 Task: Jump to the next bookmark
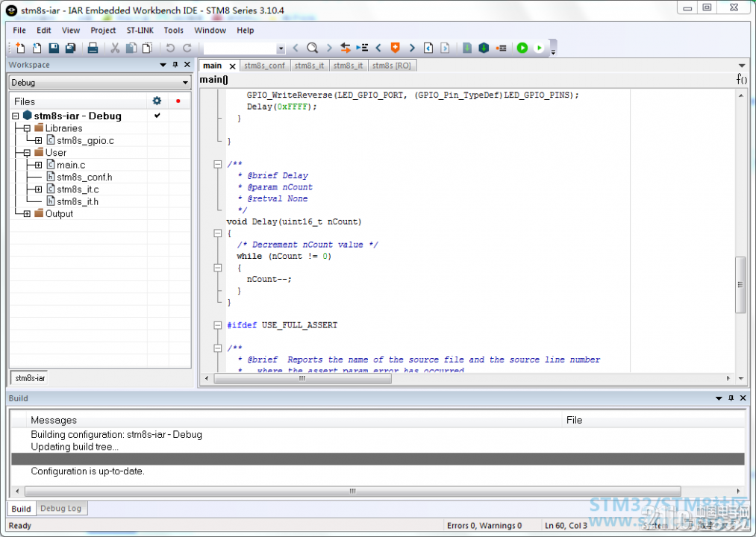click(x=412, y=48)
